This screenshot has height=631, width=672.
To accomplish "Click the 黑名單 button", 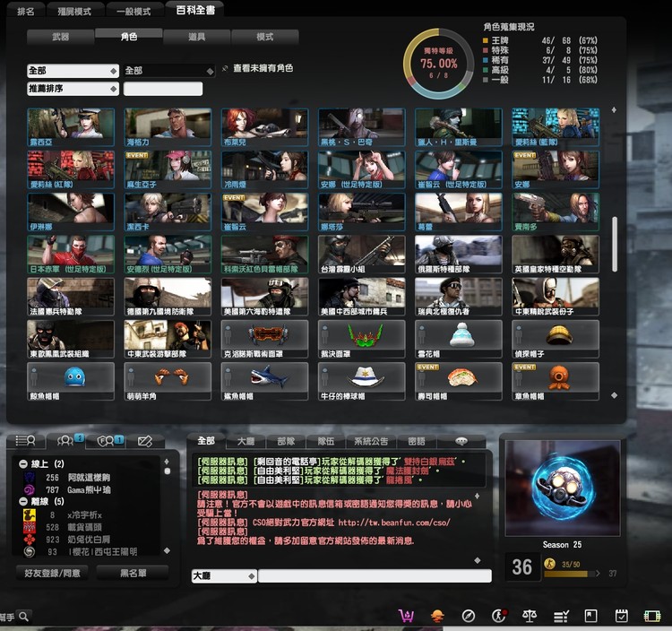I will [x=133, y=572].
